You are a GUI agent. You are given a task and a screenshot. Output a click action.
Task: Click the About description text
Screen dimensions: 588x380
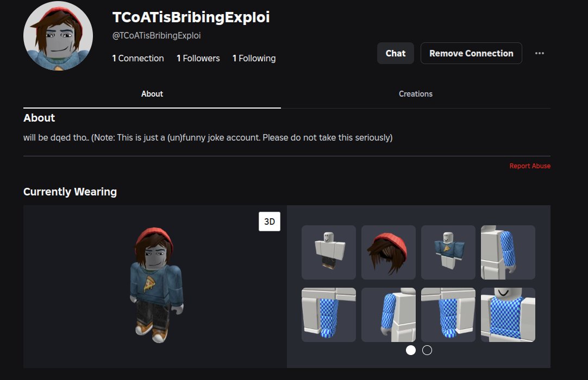(208, 137)
